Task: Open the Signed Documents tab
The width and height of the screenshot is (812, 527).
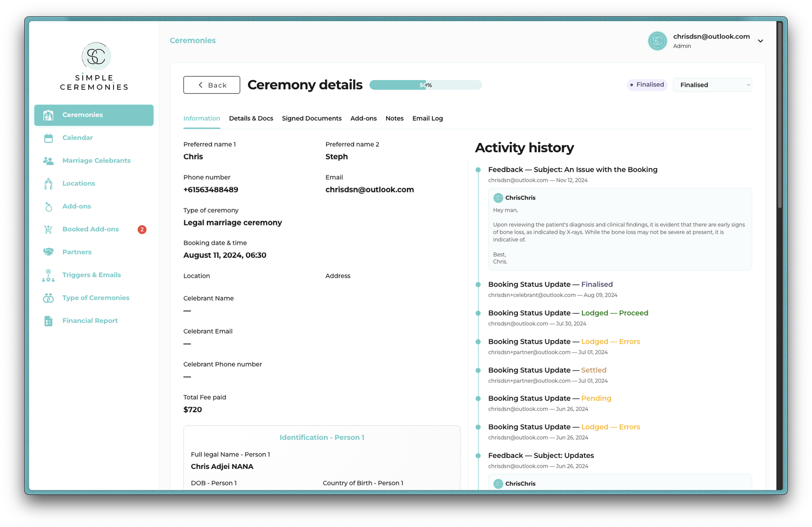Action: tap(311, 118)
